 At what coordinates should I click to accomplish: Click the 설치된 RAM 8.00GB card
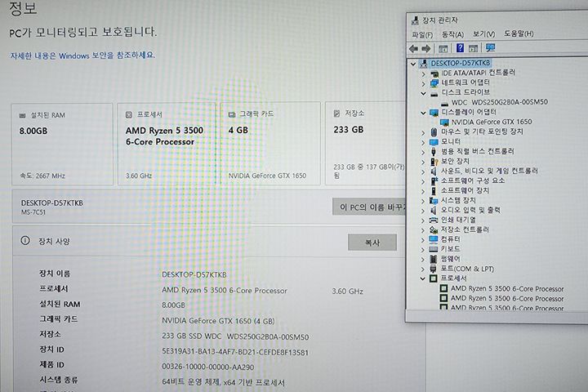(x=62, y=145)
